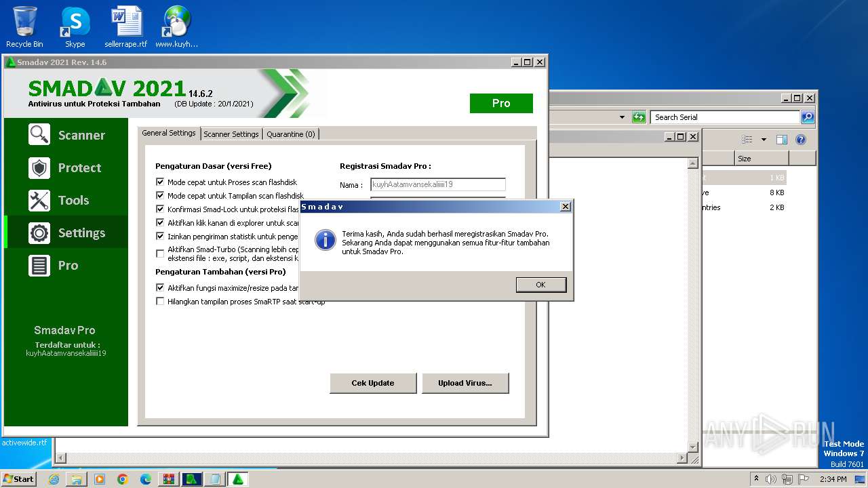Open the Pro section list icon
The image size is (868, 488).
(39, 265)
